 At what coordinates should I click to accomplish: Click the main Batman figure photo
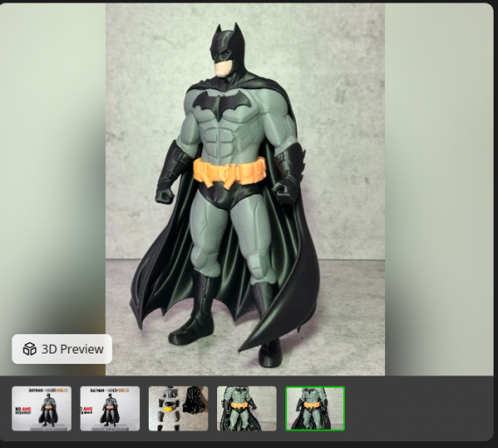tap(245, 190)
